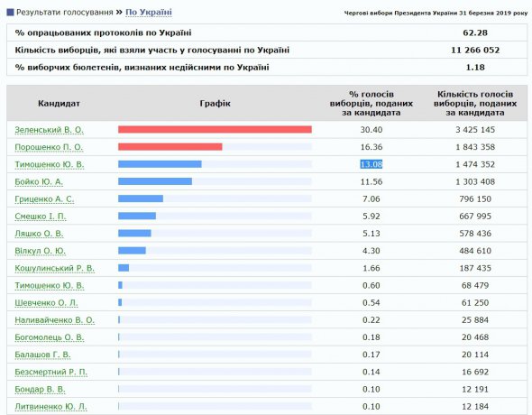Open Гриценко А. С. candidate page
The width and height of the screenshot is (532, 415).
pos(44,199)
